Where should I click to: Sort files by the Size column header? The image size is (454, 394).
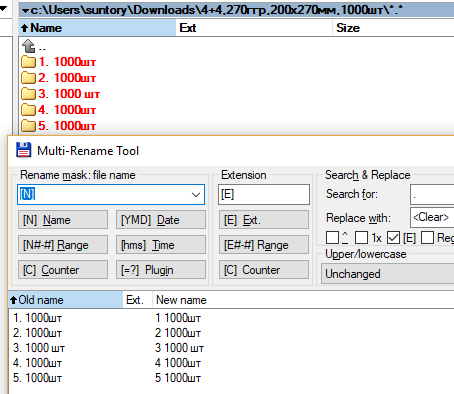pyautogui.click(x=393, y=28)
